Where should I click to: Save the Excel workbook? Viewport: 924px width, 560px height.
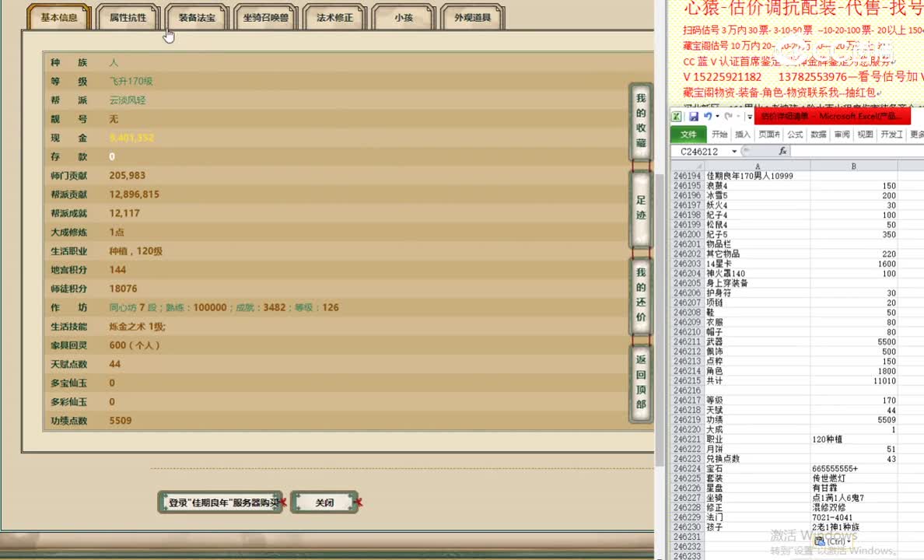[x=694, y=117]
